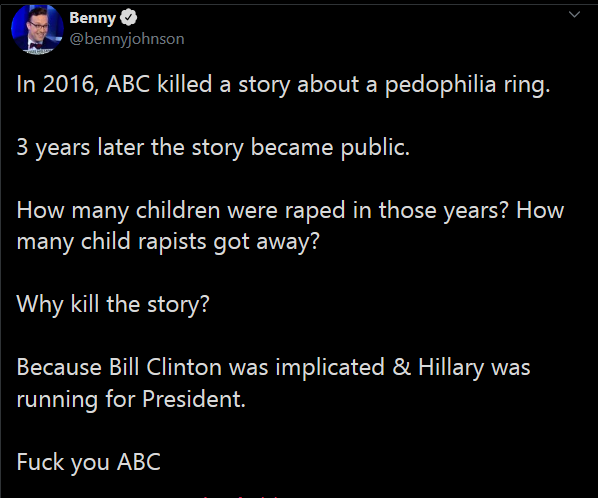Click the 'many child rapists got away?' line

pyautogui.click(x=168, y=242)
